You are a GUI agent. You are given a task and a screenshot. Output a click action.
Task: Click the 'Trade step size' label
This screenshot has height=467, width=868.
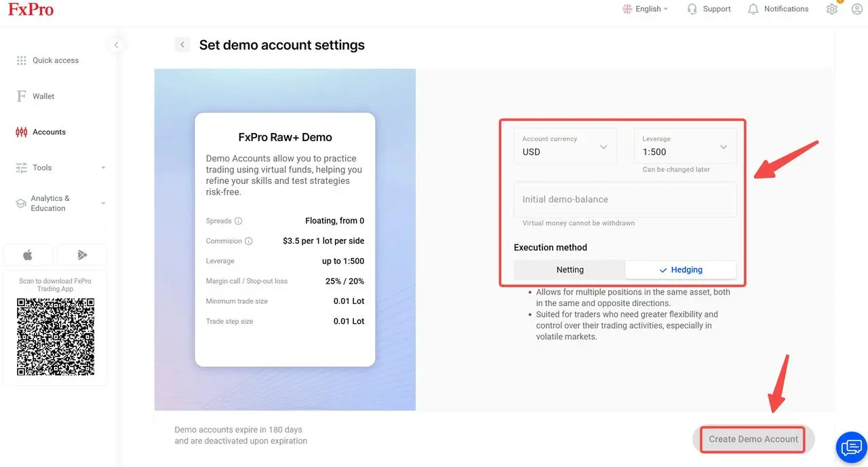pos(229,322)
